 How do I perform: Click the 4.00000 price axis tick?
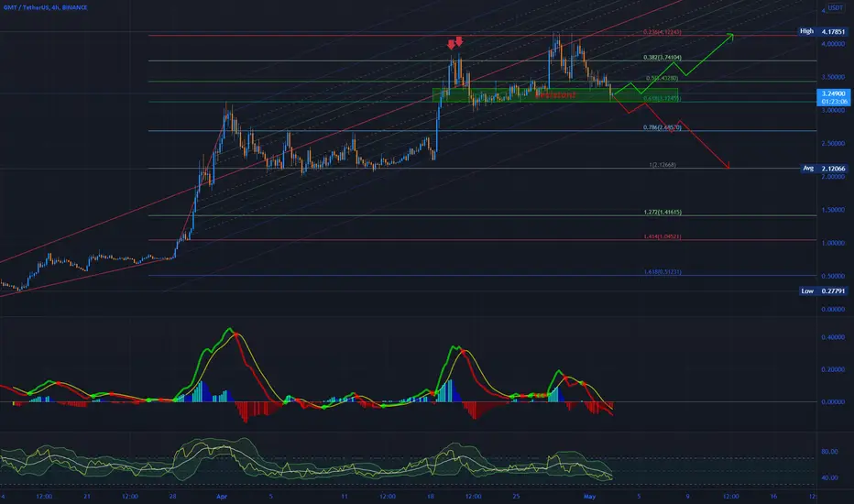833,44
